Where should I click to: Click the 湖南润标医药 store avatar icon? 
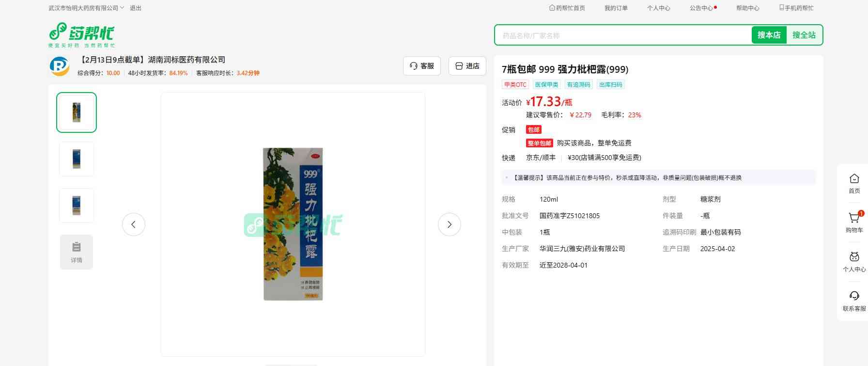click(x=60, y=66)
